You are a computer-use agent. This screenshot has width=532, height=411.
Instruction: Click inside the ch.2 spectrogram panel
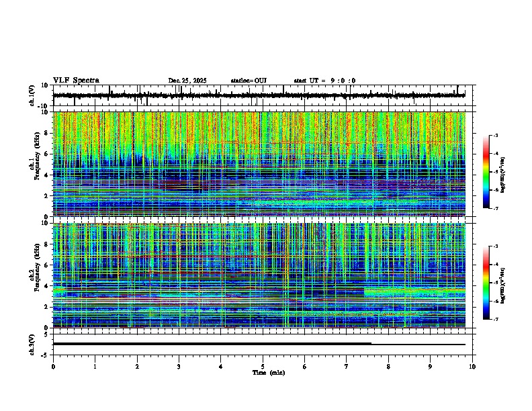[259, 275]
